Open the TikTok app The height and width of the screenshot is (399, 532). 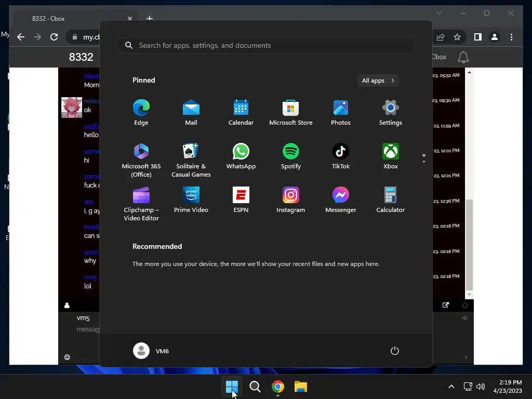click(x=341, y=156)
